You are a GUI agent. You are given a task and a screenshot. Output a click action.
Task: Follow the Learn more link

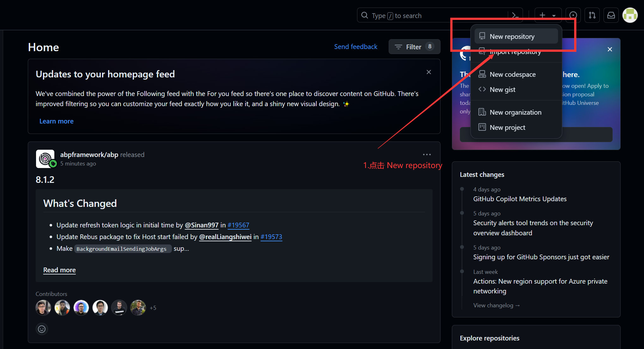point(56,121)
